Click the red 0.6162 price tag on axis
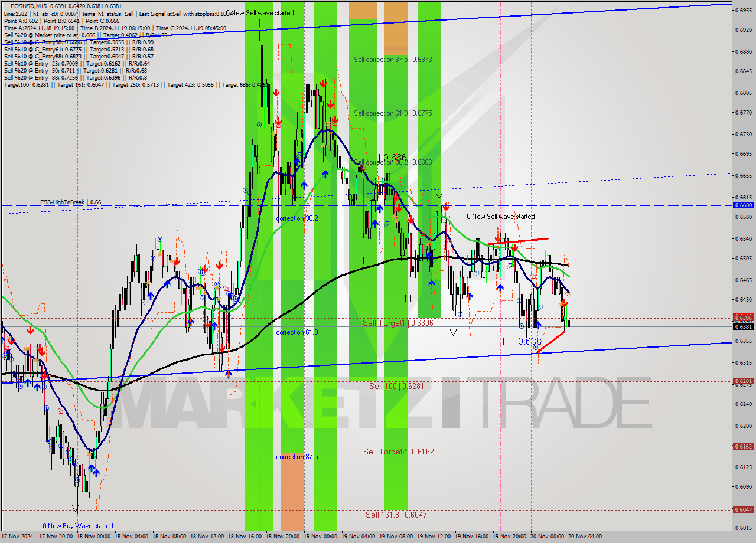The image size is (756, 543). point(743,447)
